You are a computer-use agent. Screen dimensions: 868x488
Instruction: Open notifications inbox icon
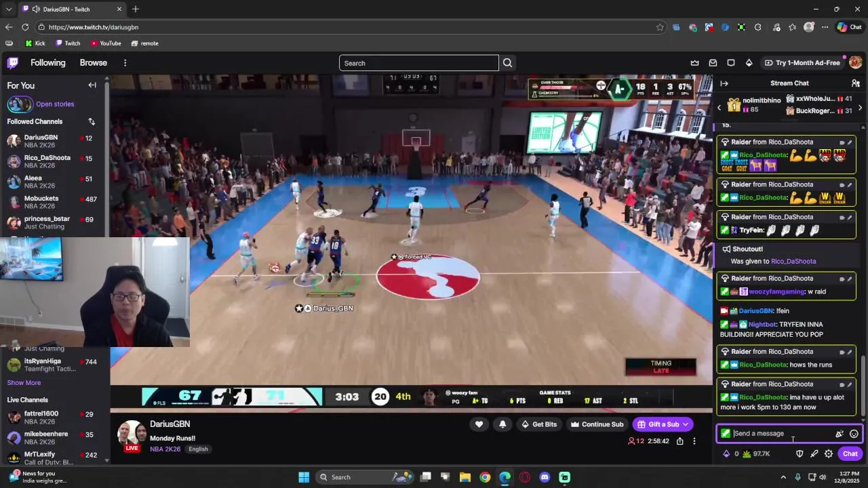713,63
